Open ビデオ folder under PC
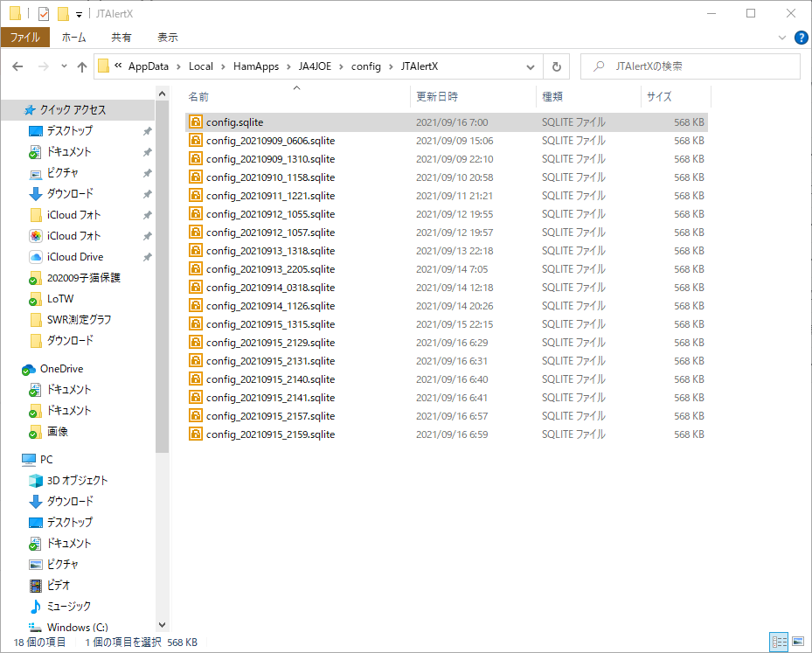Image resolution: width=812 pixels, height=653 pixels. [58, 585]
